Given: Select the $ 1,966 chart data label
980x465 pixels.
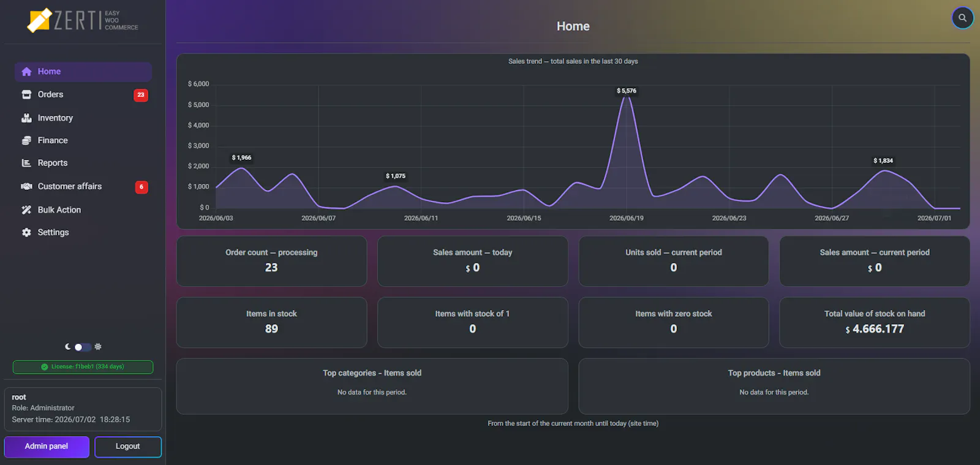Looking at the screenshot, I should click(242, 157).
